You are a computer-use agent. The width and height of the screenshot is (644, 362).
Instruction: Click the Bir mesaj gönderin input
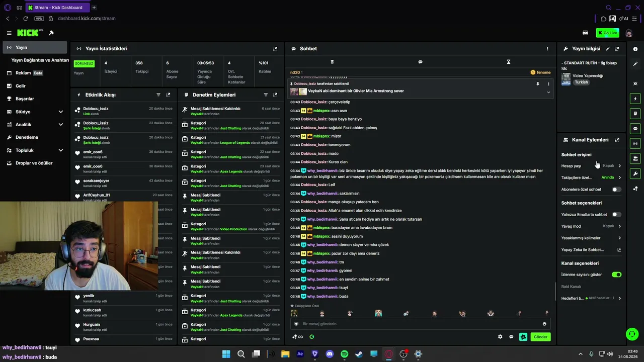point(420,324)
